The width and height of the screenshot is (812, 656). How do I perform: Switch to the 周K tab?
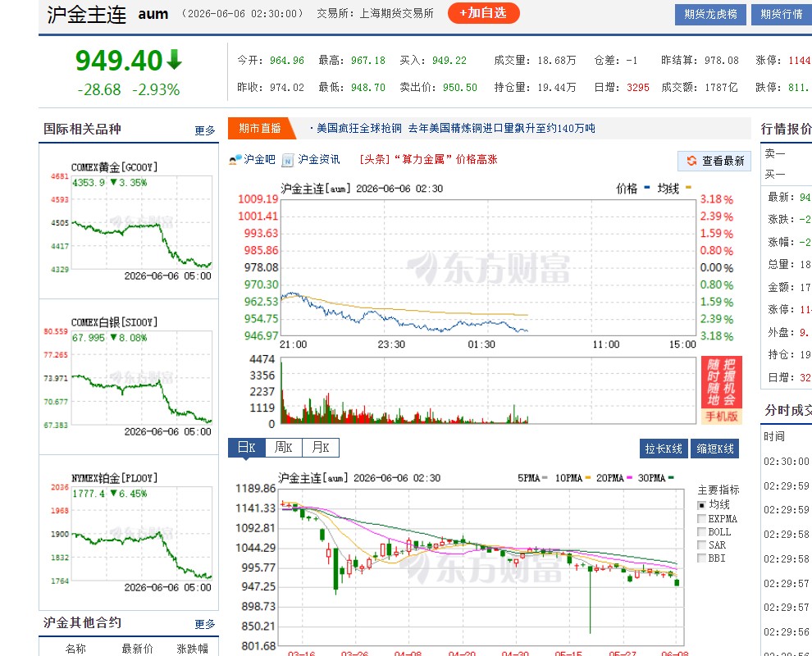283,448
